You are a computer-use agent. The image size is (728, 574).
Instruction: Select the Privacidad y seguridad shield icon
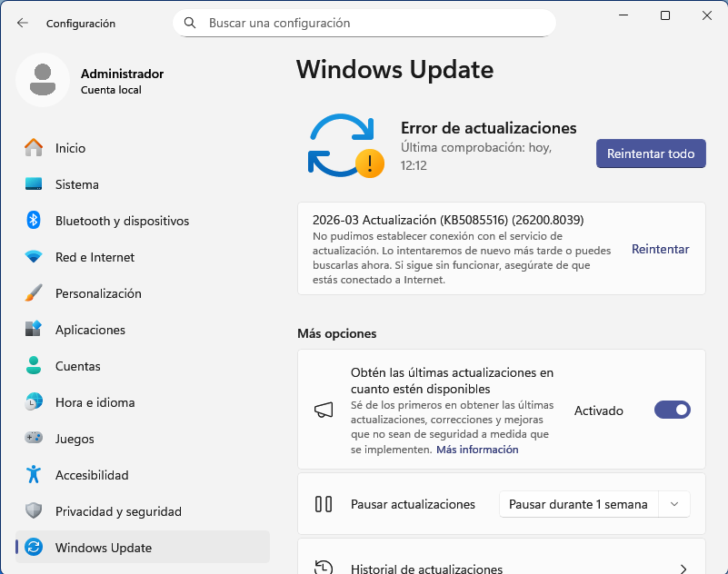coord(34,511)
